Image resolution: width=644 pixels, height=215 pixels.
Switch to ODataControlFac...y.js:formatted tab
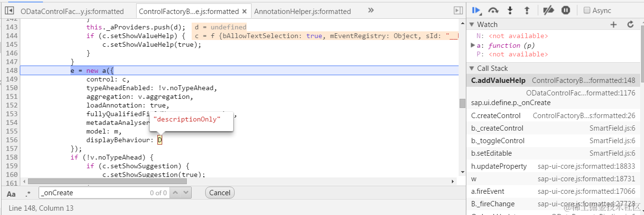point(72,11)
